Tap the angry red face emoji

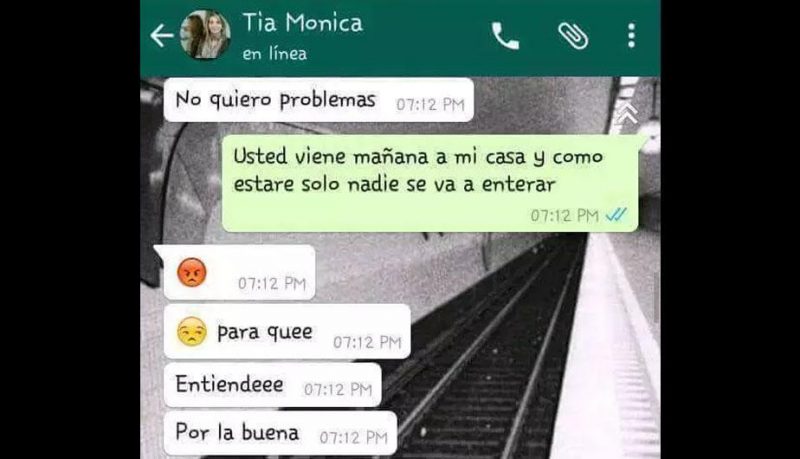(x=192, y=273)
